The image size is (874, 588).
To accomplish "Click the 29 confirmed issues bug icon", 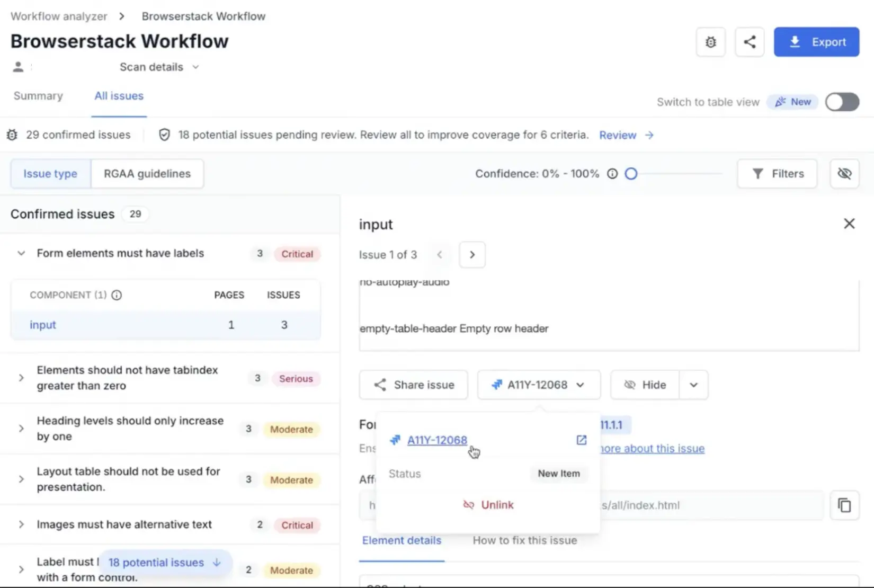I will [x=12, y=135].
